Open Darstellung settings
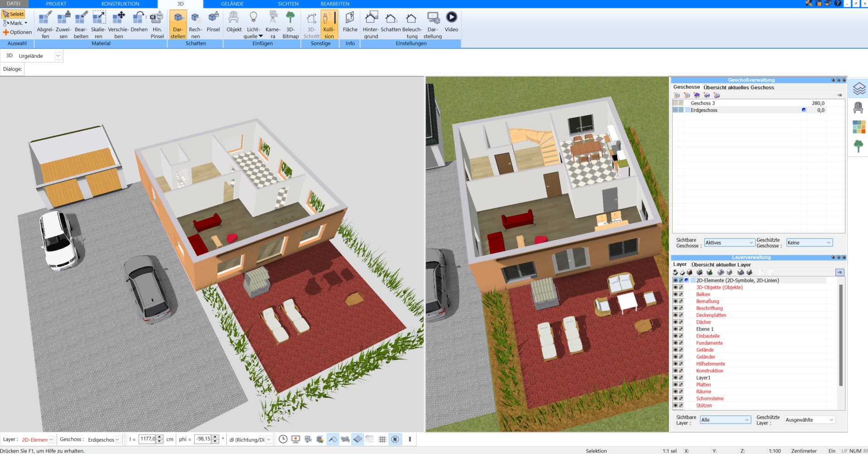 point(433,25)
